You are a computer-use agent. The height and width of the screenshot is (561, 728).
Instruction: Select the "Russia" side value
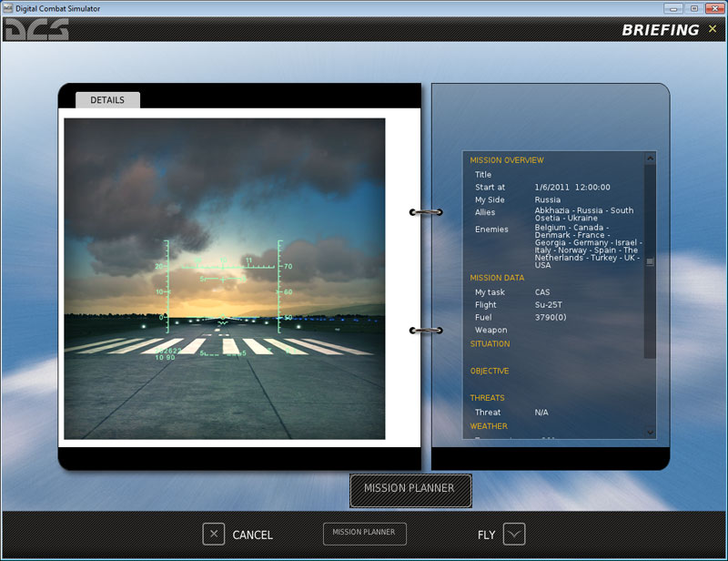click(x=548, y=199)
